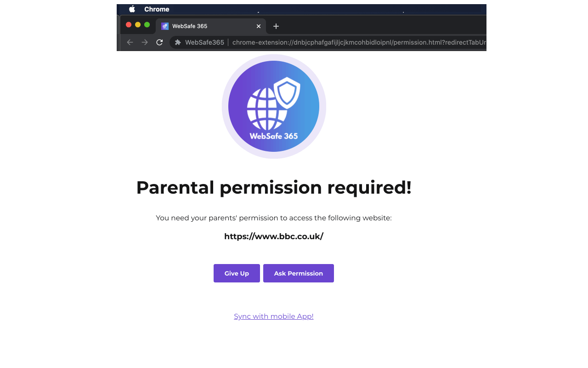Image resolution: width=588 pixels, height=368 pixels.
Task: Click the blocked bbc.co.uk URL text
Action: click(x=274, y=236)
